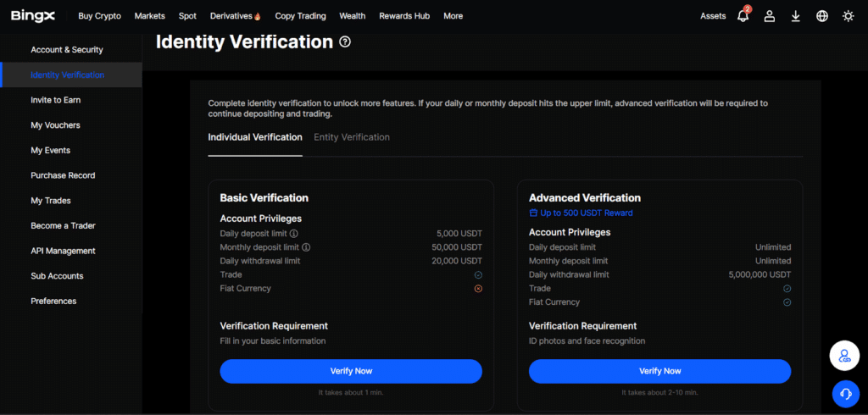Click info icon next to Daily deposit limit
The width and height of the screenshot is (868, 415).
(294, 234)
